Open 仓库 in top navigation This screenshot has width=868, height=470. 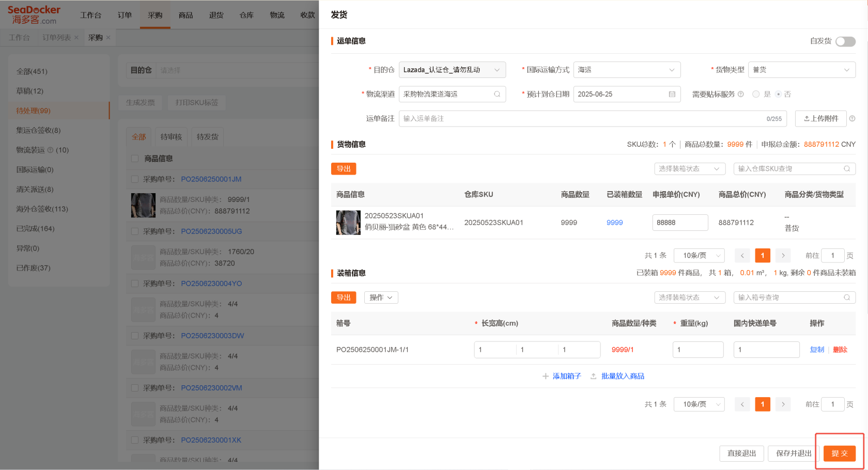(x=246, y=15)
